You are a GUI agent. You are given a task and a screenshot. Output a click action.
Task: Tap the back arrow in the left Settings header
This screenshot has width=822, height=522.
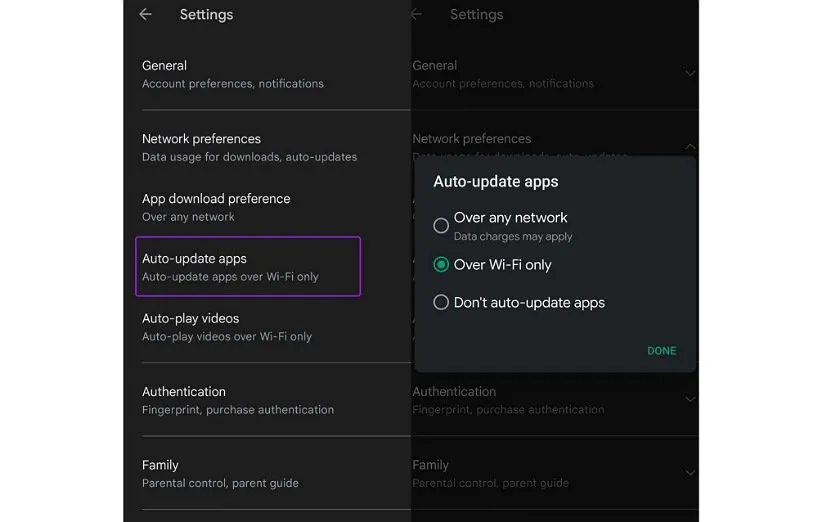(145, 14)
